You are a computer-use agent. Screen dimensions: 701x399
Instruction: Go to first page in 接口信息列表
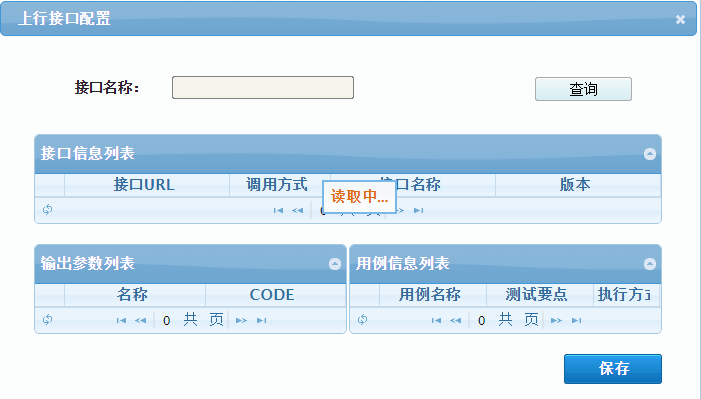coord(278,210)
